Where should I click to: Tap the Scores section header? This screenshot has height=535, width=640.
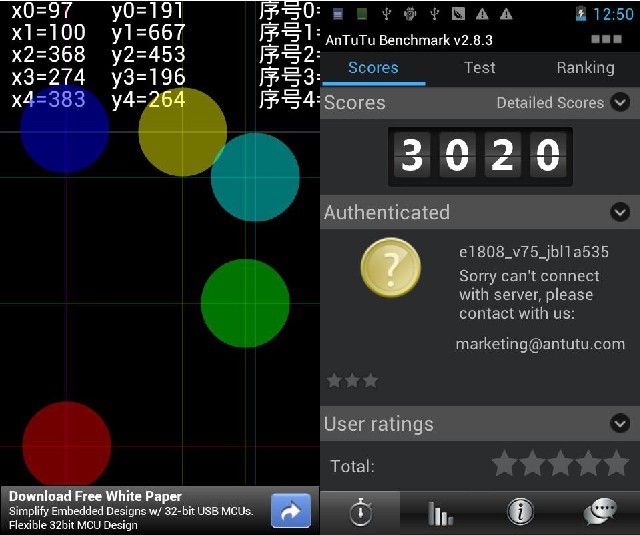click(355, 102)
